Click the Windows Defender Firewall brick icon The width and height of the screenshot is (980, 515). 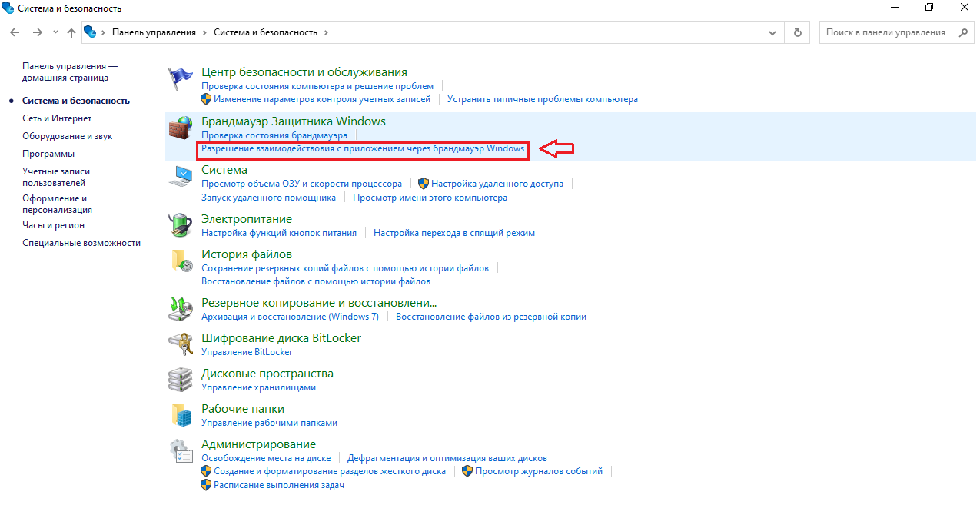[x=181, y=128]
